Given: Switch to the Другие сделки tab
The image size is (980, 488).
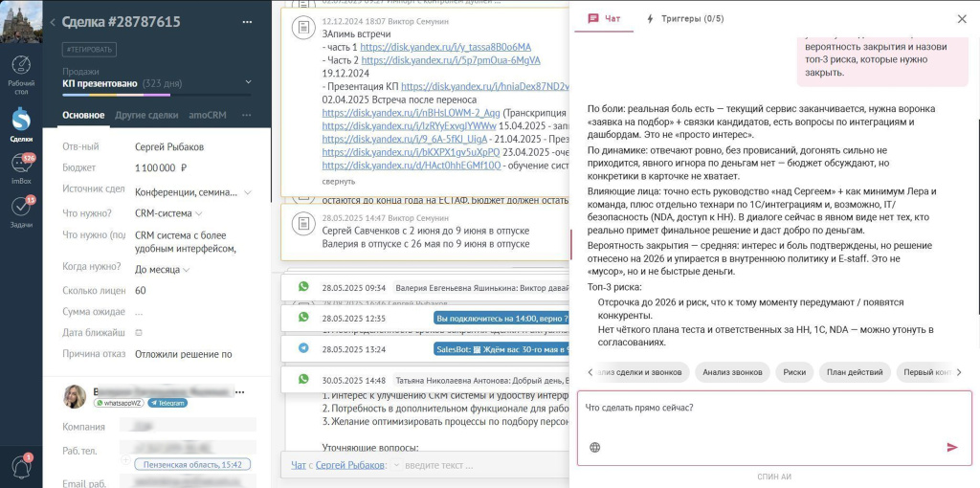Looking at the screenshot, I should click(146, 115).
